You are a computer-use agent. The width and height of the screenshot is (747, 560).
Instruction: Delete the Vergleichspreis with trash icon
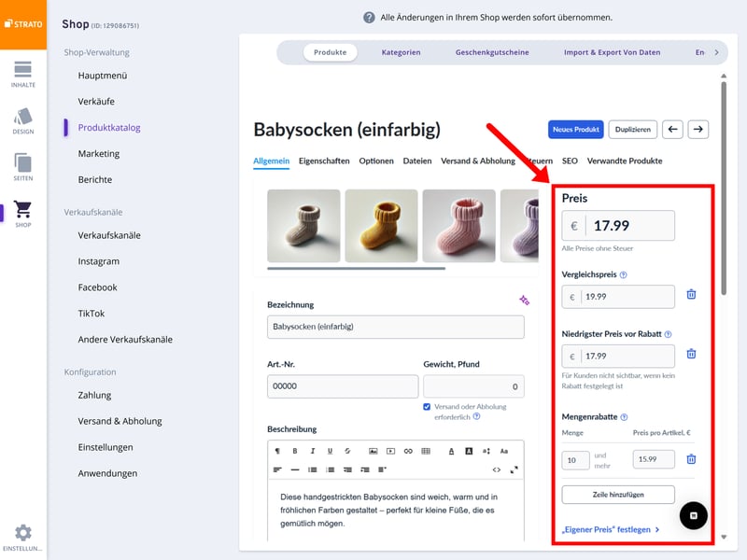[691, 294]
